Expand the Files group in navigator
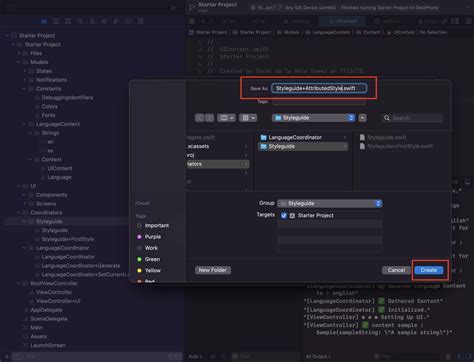 point(19,53)
